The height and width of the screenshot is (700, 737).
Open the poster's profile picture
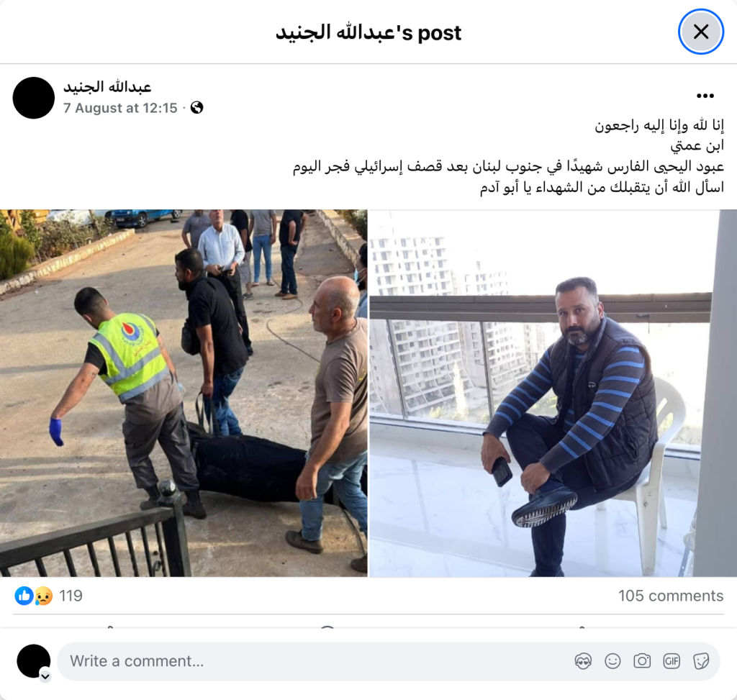pyautogui.click(x=33, y=98)
